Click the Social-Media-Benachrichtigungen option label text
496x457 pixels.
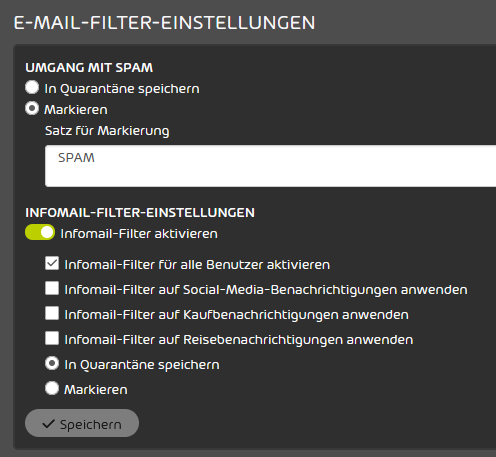pyautogui.click(x=266, y=290)
